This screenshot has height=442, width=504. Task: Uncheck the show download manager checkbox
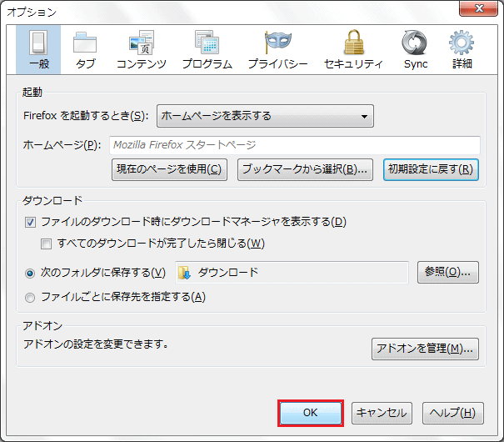tap(31, 223)
